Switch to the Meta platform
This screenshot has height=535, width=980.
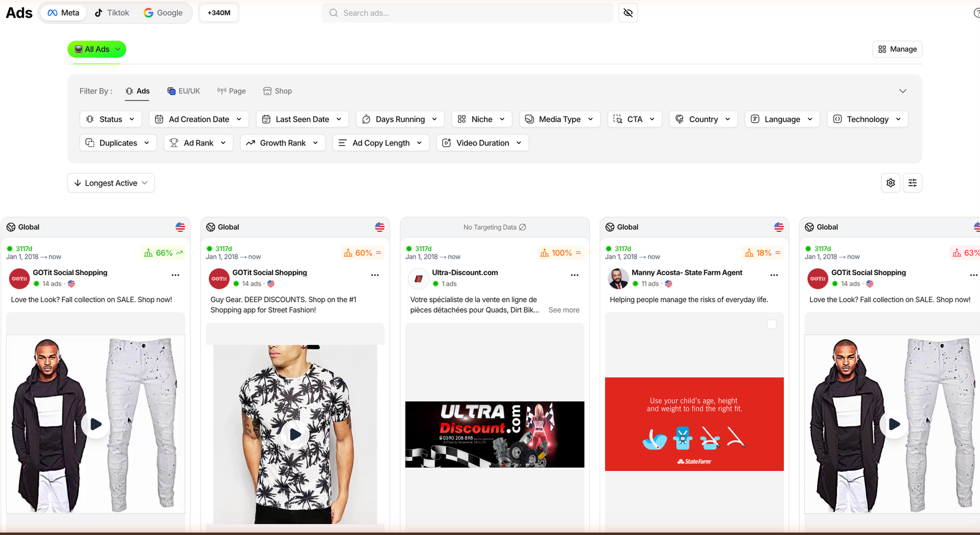click(x=64, y=13)
